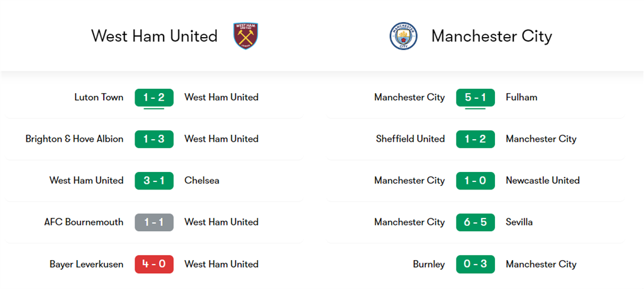Click the Bayer Leverkusen team name
This screenshot has height=289, width=644.
(86, 264)
